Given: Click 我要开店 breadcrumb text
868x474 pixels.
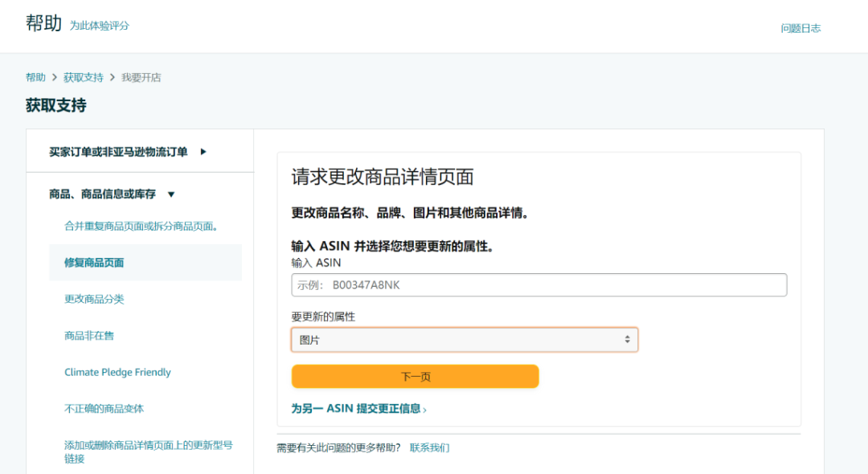Looking at the screenshot, I should coord(141,77).
